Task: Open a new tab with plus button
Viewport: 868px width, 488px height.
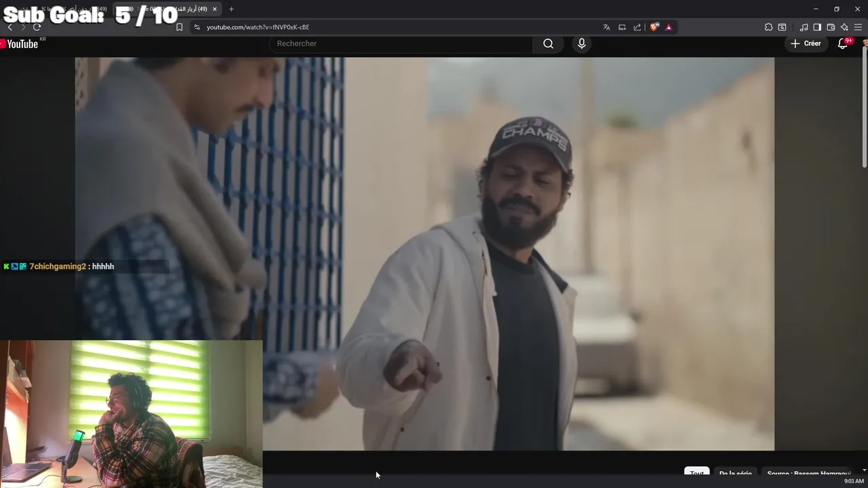Action: pos(231,9)
